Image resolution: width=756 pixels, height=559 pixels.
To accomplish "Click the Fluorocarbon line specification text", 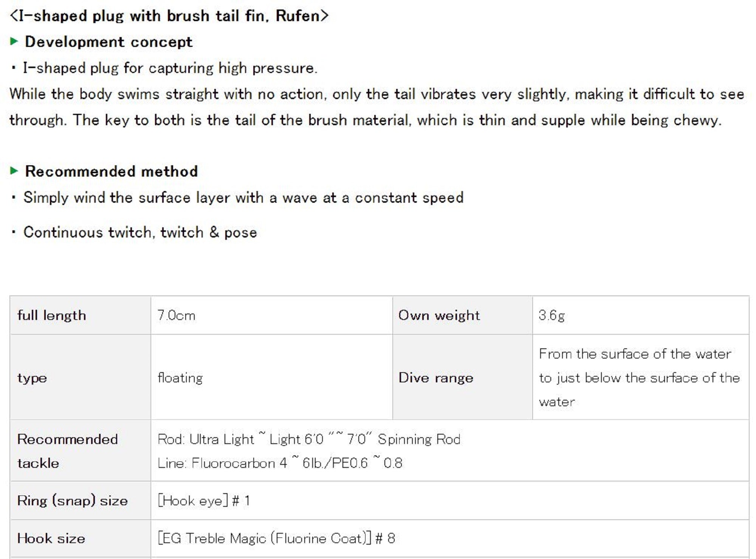I will (280, 463).
